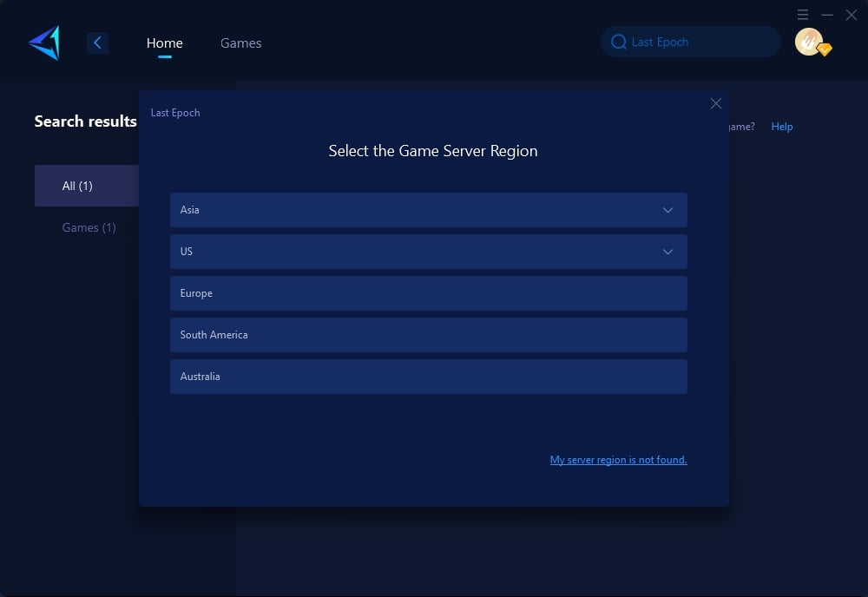Expand the Asia region chevron
This screenshot has height=597, width=868.
click(667, 210)
